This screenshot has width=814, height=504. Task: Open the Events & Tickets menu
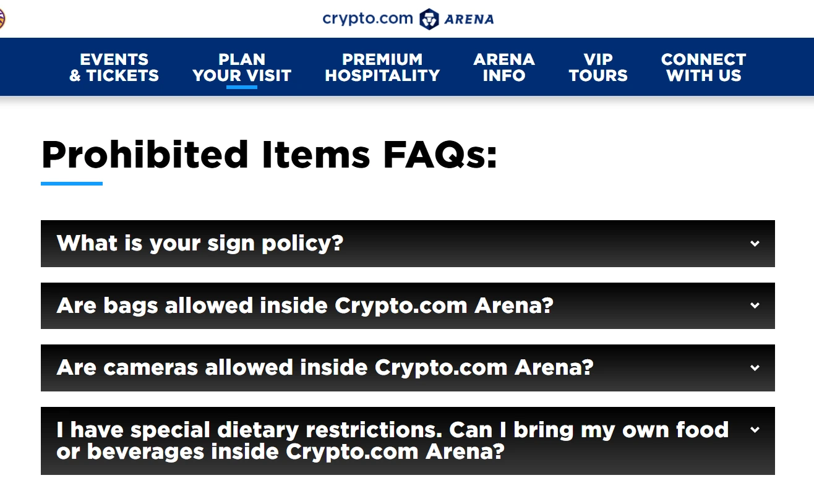pyautogui.click(x=114, y=67)
